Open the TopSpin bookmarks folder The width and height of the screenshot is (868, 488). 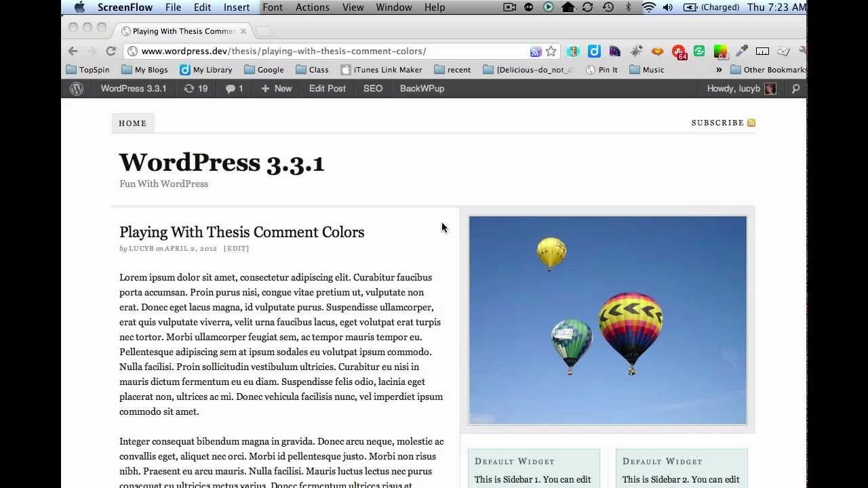click(x=87, y=69)
